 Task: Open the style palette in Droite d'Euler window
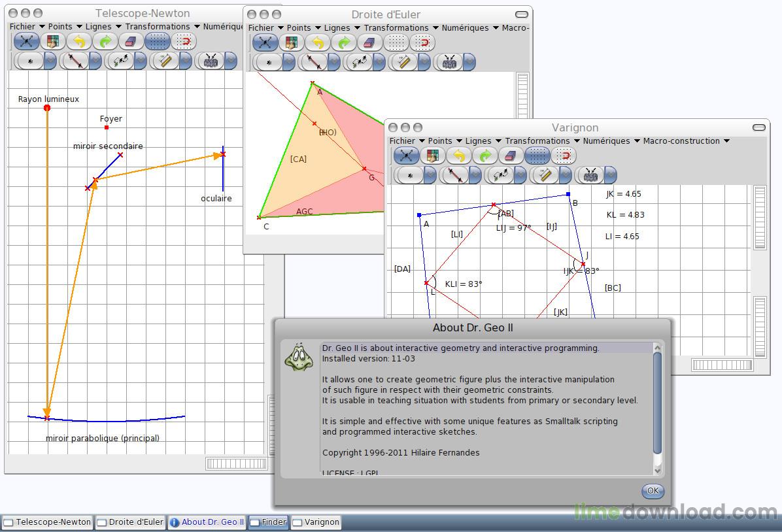(291, 43)
